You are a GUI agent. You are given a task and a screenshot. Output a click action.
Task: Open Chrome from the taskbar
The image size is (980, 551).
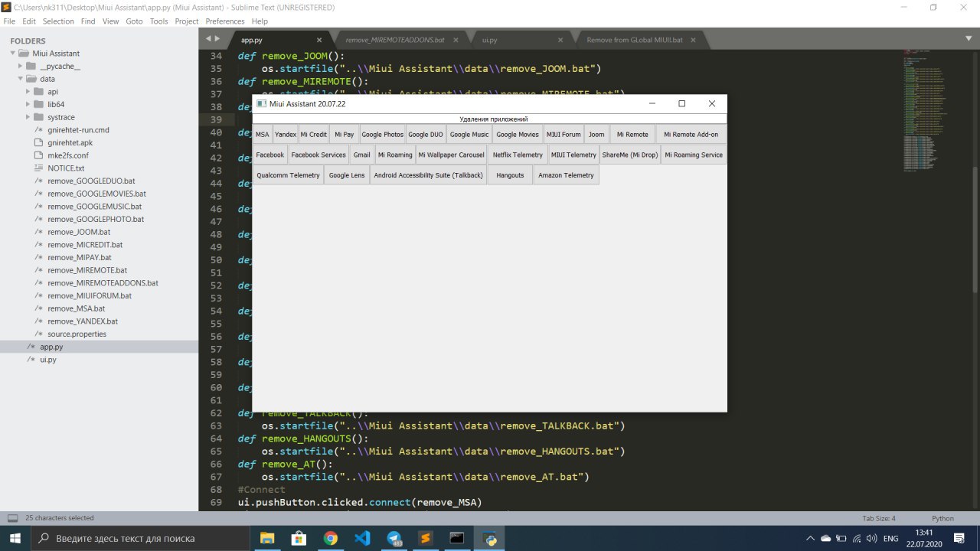pos(330,538)
